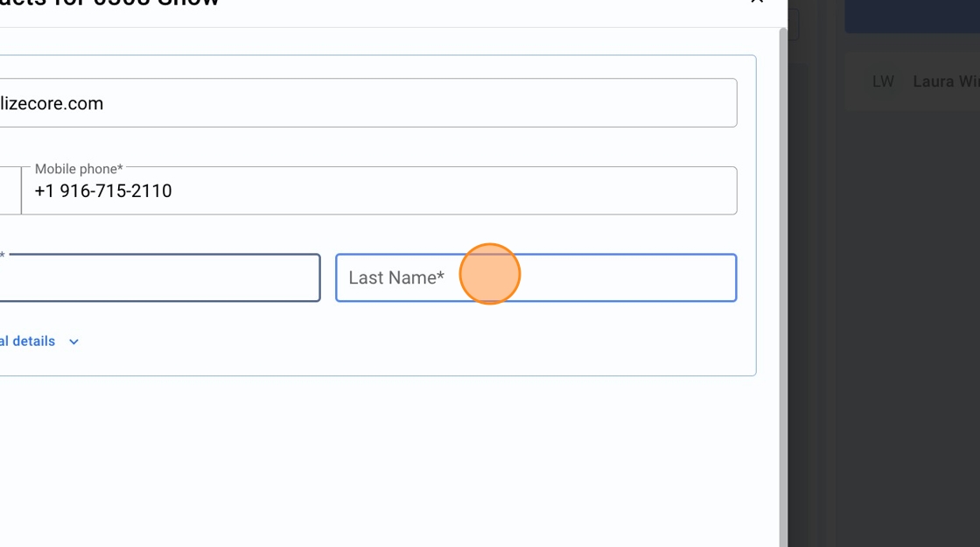Image resolution: width=980 pixels, height=547 pixels.
Task: Expand the additional details section link
Action: (28, 341)
